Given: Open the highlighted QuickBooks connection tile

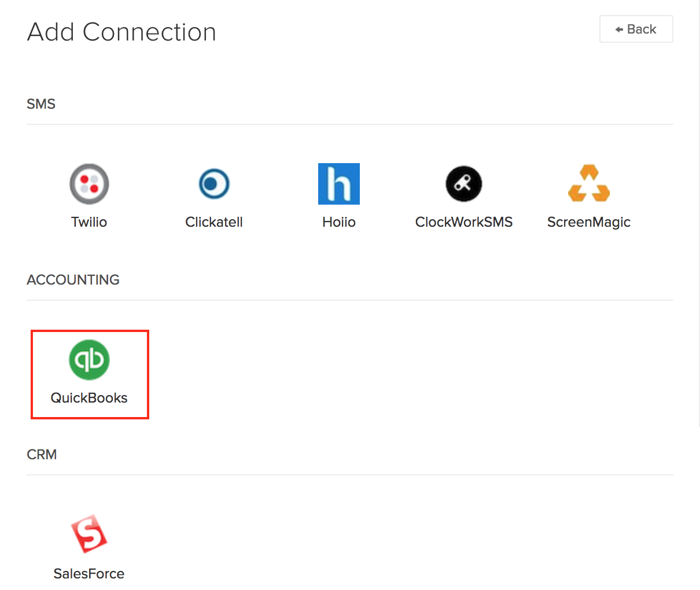Looking at the screenshot, I should point(90,374).
